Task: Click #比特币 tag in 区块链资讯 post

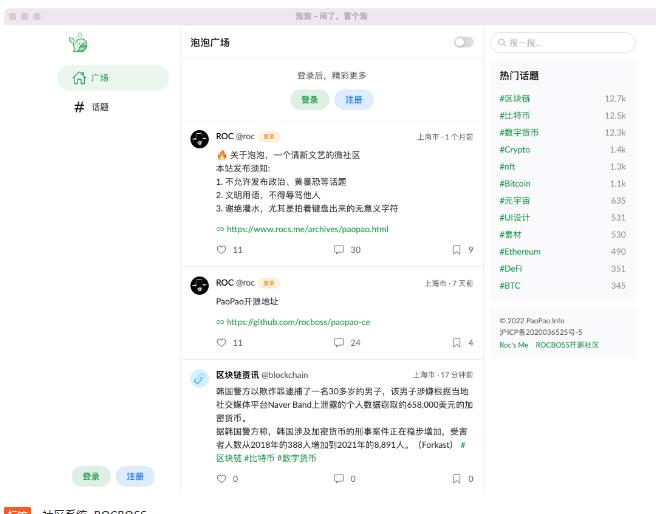Action: click(259, 458)
